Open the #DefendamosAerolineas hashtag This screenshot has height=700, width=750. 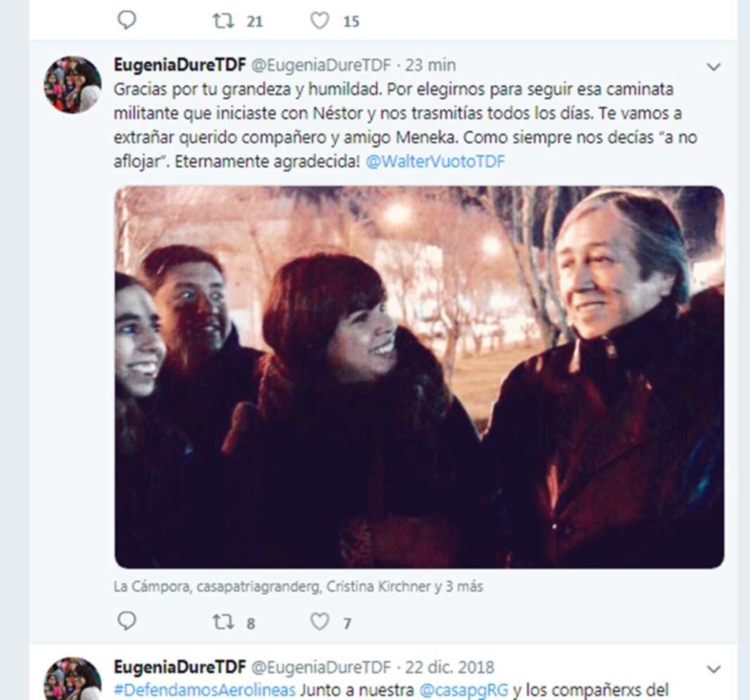(x=205, y=690)
